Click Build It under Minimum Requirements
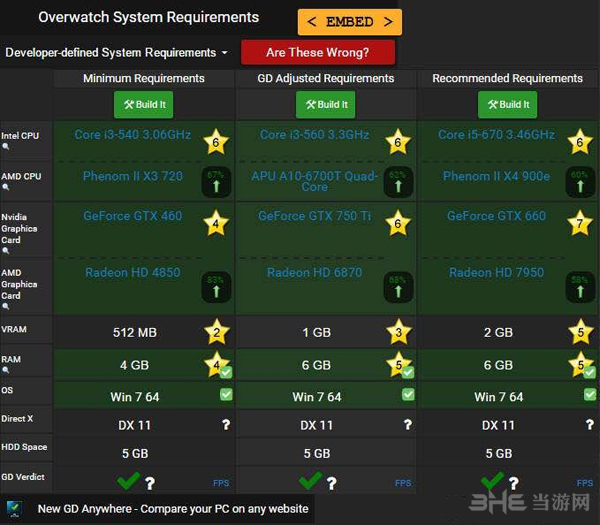 coord(143,104)
